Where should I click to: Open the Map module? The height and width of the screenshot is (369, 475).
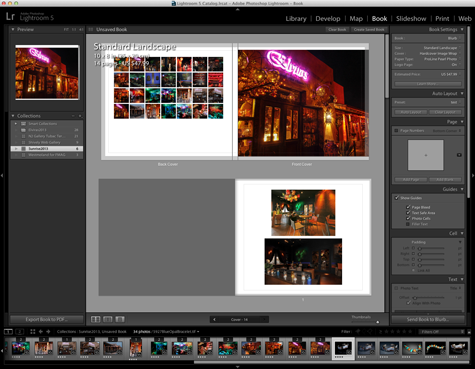click(356, 19)
